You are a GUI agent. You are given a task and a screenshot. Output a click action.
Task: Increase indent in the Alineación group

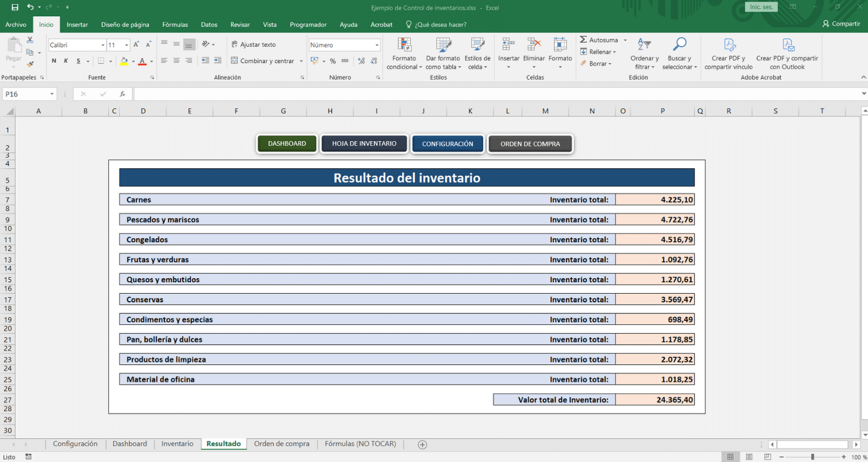(218, 60)
